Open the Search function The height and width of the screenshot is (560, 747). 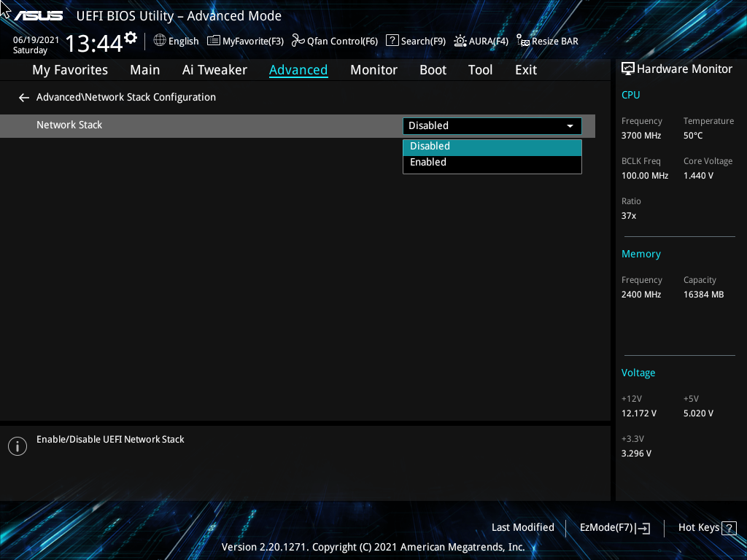[415, 41]
